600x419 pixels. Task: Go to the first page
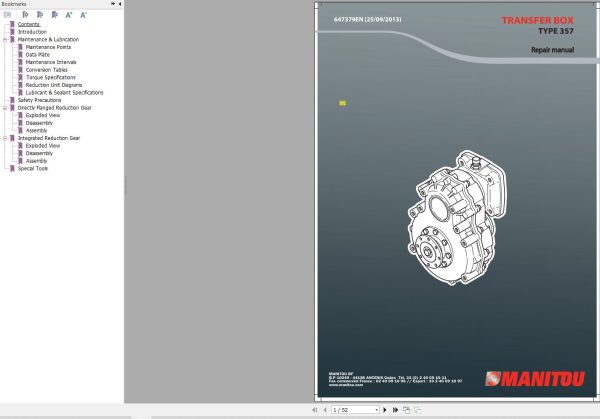(x=315, y=410)
